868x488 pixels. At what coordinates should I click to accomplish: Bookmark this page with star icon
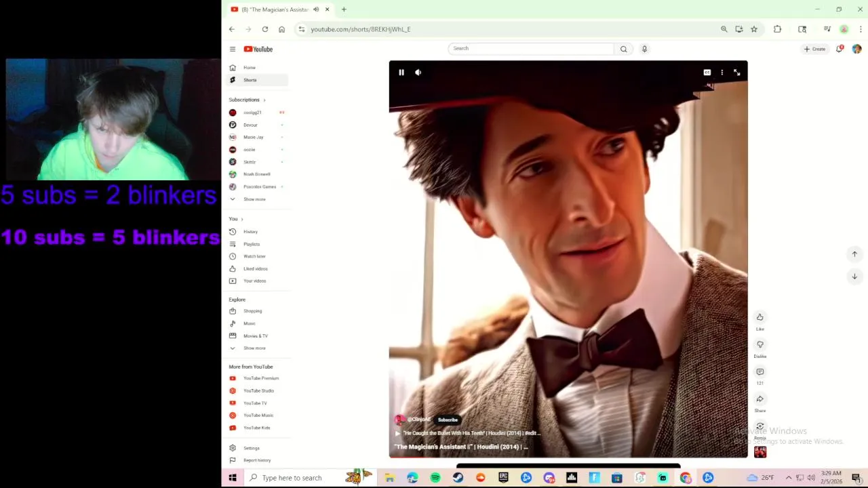click(754, 29)
